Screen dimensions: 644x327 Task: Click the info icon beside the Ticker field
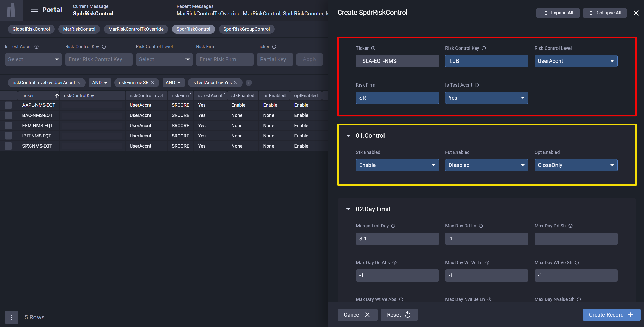[x=373, y=48]
